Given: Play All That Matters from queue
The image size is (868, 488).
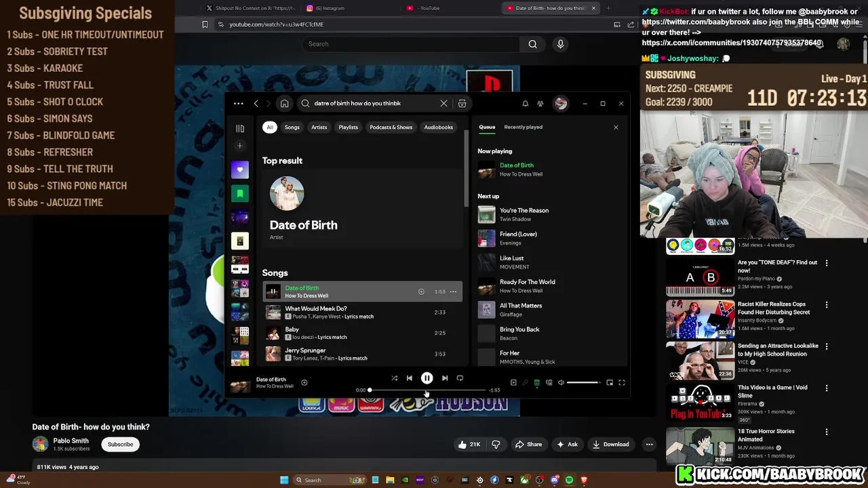Looking at the screenshot, I should pyautogui.click(x=549, y=310).
